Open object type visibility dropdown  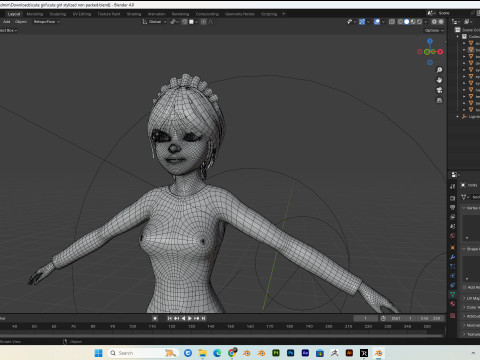click(x=351, y=22)
